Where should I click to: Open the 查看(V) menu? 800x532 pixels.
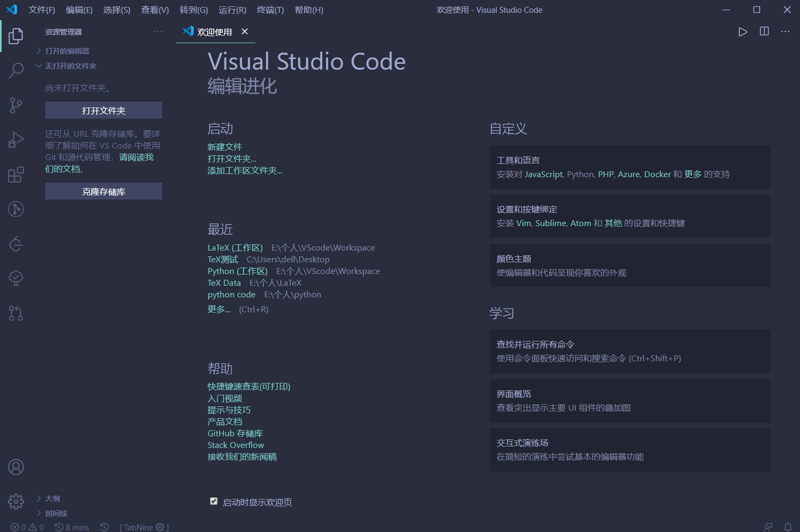coord(155,10)
